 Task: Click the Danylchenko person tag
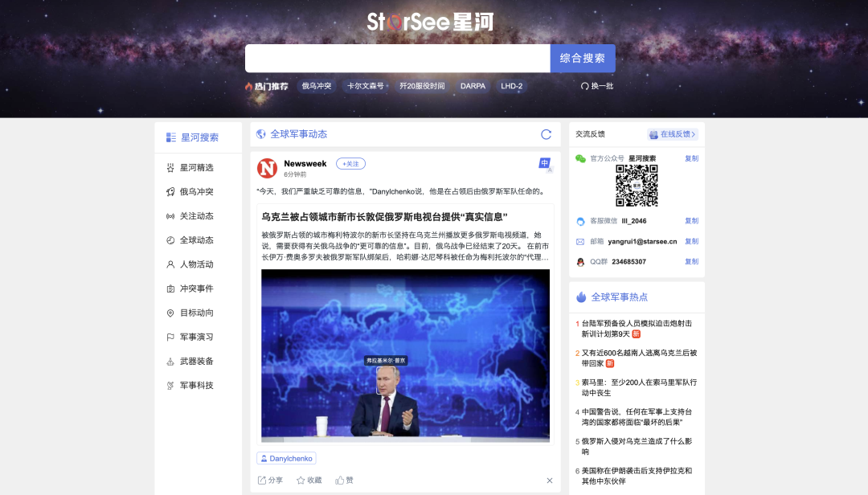tap(286, 458)
